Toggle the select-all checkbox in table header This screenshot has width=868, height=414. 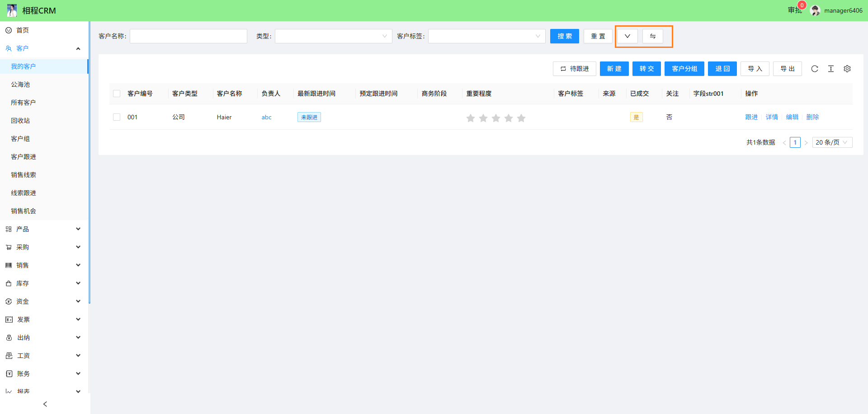pos(117,94)
